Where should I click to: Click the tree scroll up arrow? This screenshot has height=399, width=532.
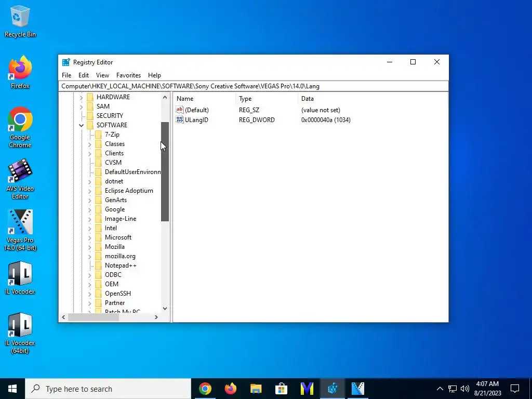[165, 97]
